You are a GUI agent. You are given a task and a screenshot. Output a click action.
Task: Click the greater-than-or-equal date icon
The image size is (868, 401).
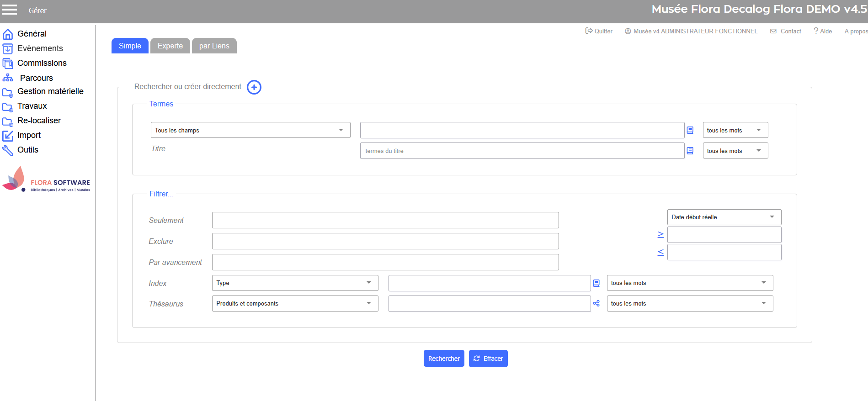660,235
